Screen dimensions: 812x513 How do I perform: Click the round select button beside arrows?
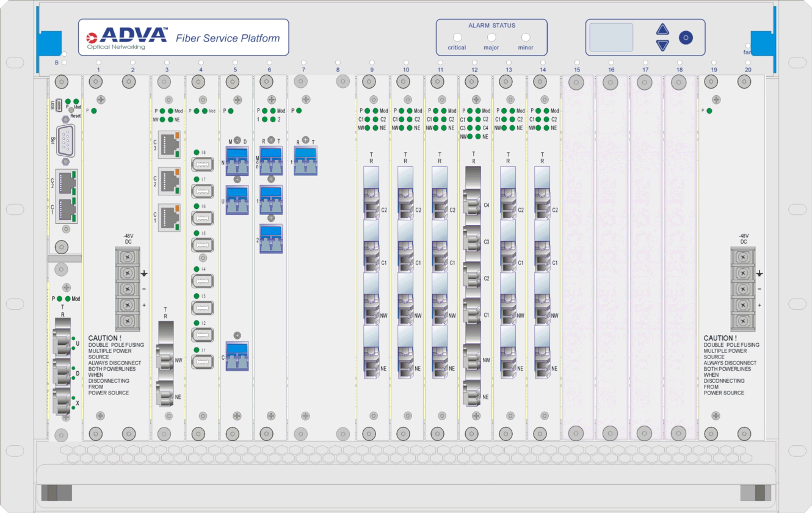(x=686, y=38)
